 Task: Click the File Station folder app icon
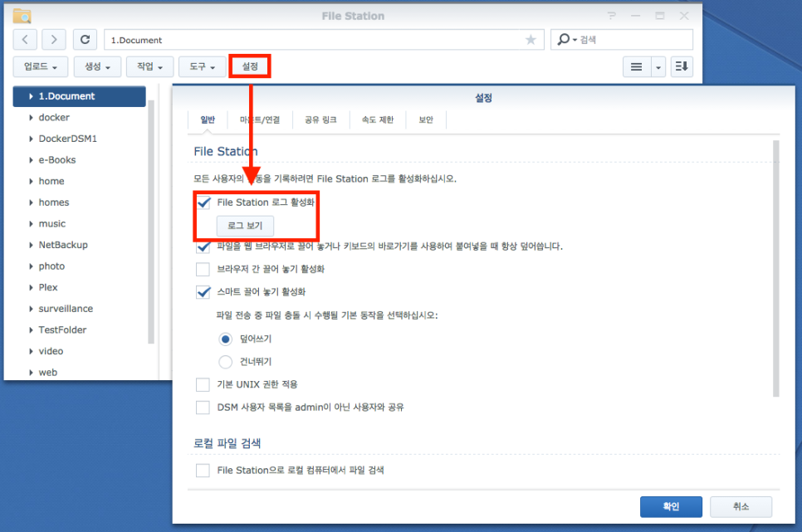pyautogui.click(x=22, y=16)
